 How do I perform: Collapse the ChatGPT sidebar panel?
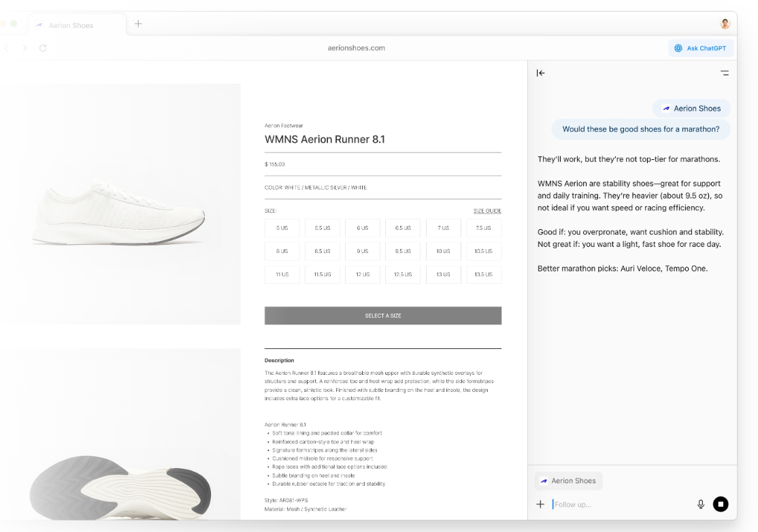540,73
